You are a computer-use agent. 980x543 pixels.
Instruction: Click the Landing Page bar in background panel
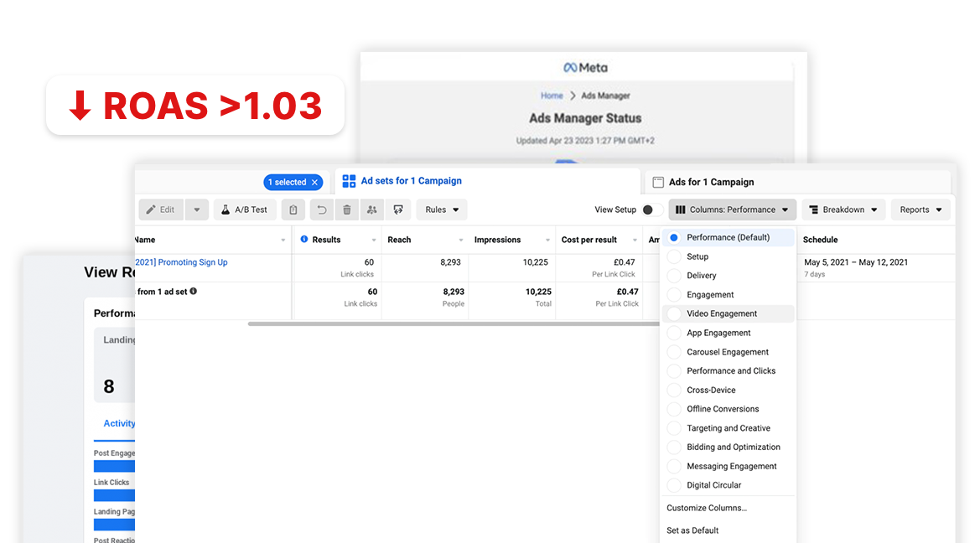pos(114,525)
